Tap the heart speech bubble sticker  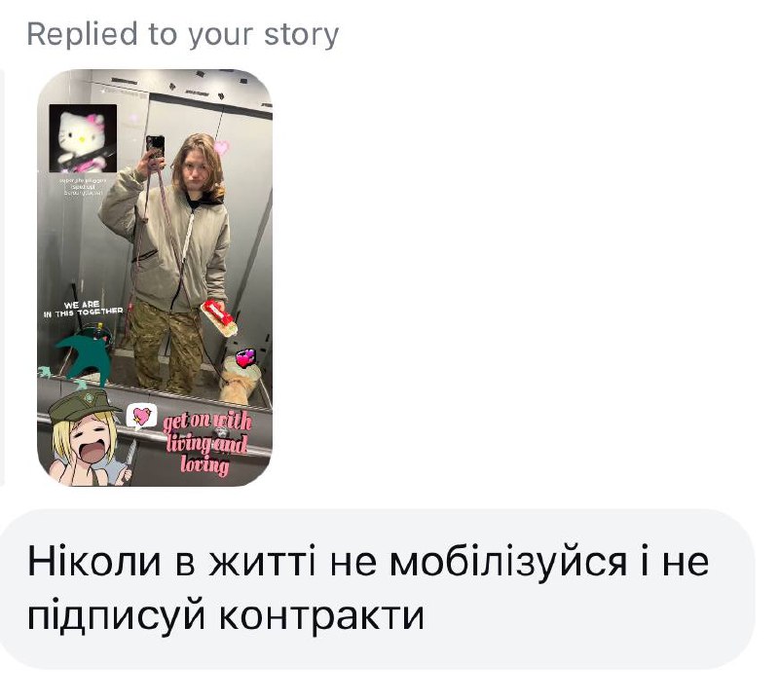141,417
